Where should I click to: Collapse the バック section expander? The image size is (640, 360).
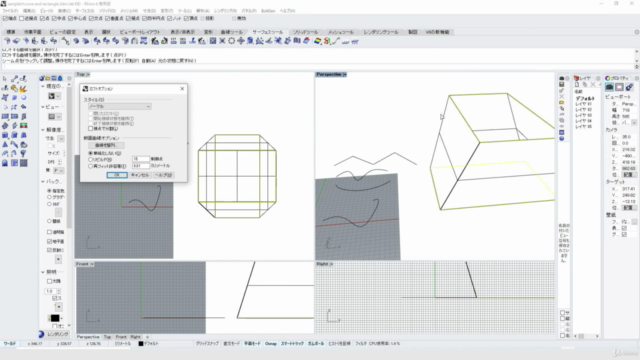coord(43,181)
